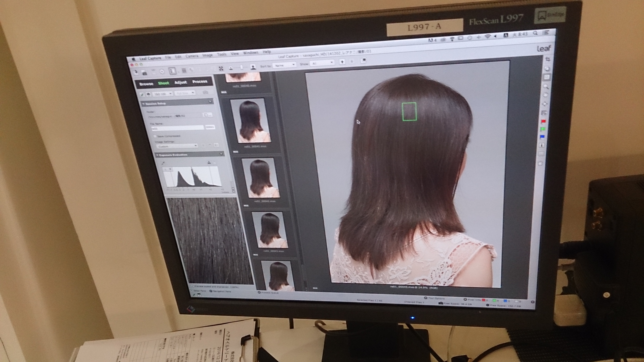
Task: Open the File menu
Action: point(168,57)
